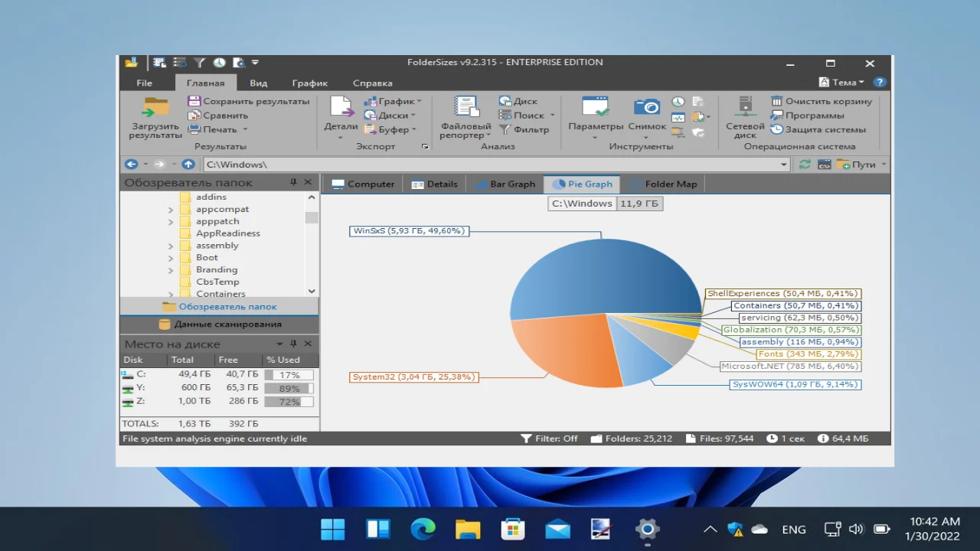The width and height of the screenshot is (980, 551).
Task: Click the Загрузить результаты folder icon
Action: tap(155, 107)
